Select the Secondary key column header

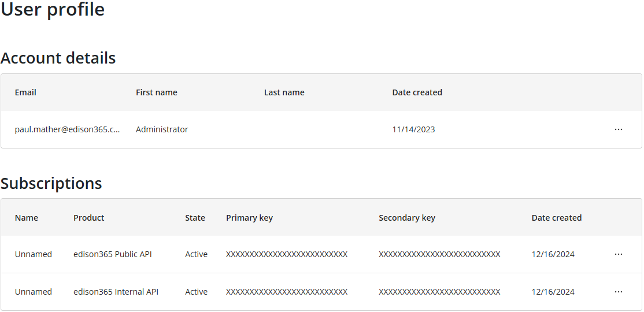pyautogui.click(x=407, y=218)
